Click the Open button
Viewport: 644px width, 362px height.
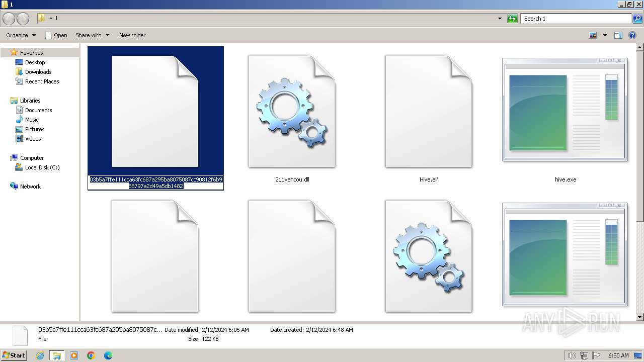click(56, 35)
